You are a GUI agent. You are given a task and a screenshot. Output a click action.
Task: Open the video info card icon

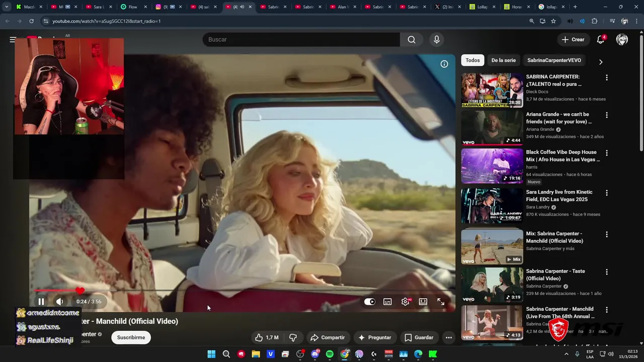pos(444,64)
